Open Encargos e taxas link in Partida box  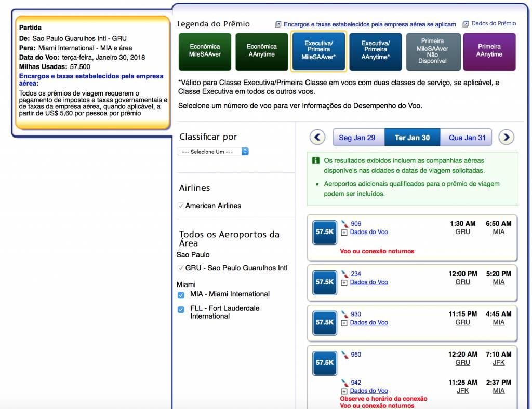[x=91, y=79]
